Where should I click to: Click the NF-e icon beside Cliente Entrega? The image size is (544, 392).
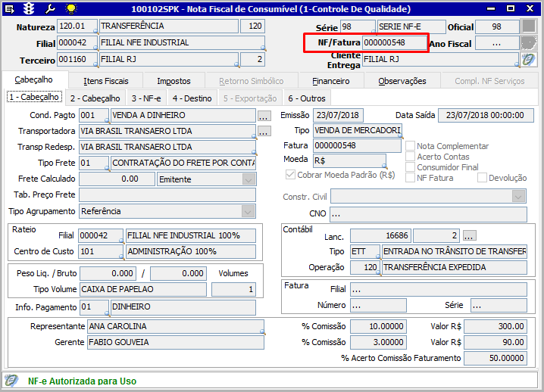528,60
